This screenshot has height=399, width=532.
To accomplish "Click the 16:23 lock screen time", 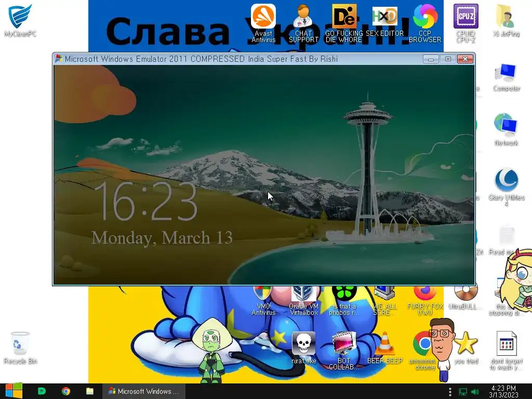I will click(x=145, y=201).
